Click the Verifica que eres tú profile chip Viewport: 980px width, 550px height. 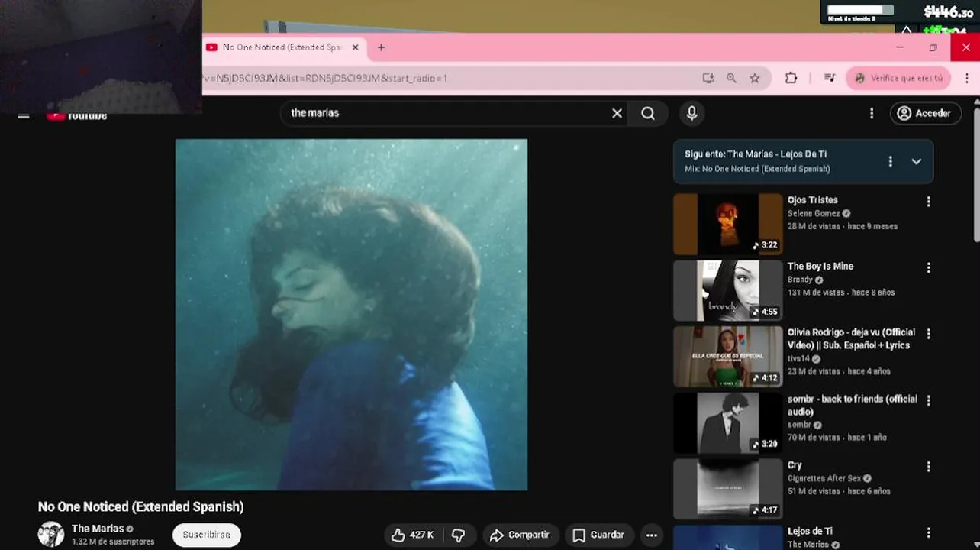tap(899, 78)
